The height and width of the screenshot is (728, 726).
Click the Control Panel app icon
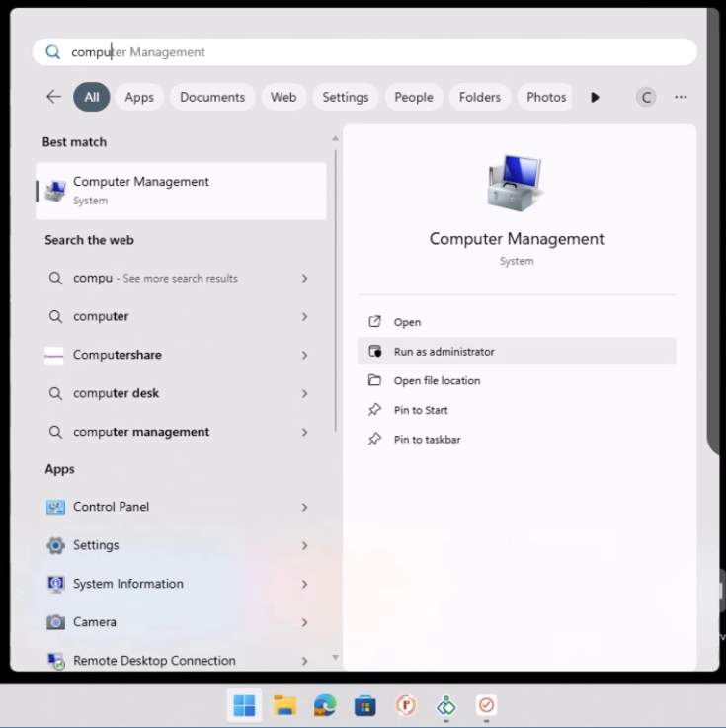56,507
